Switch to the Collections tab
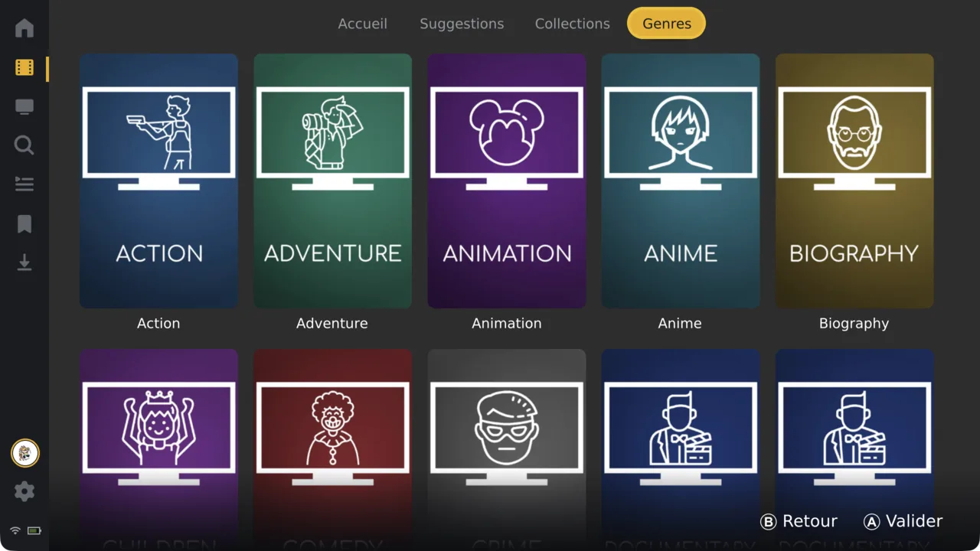 point(573,24)
